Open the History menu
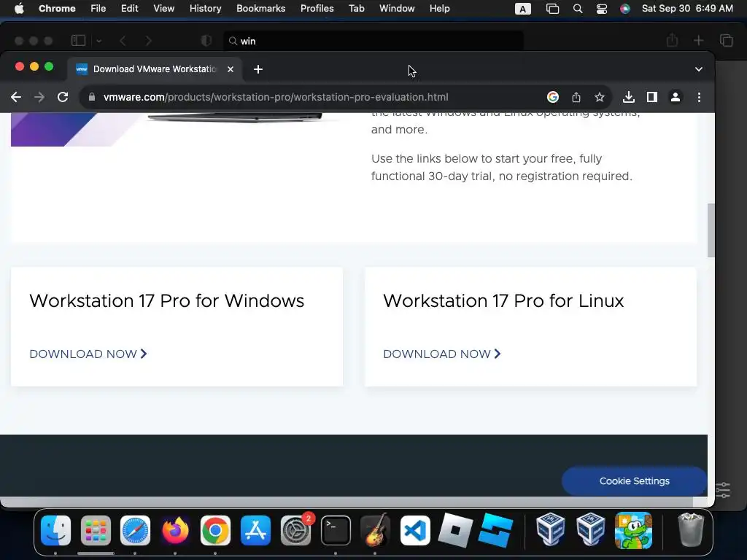The height and width of the screenshot is (560, 747). coord(205,9)
